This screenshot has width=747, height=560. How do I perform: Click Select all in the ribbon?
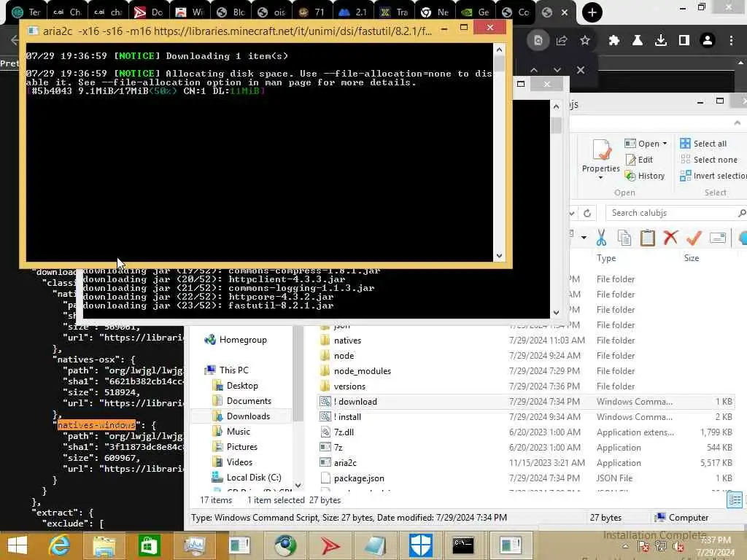coord(703,144)
